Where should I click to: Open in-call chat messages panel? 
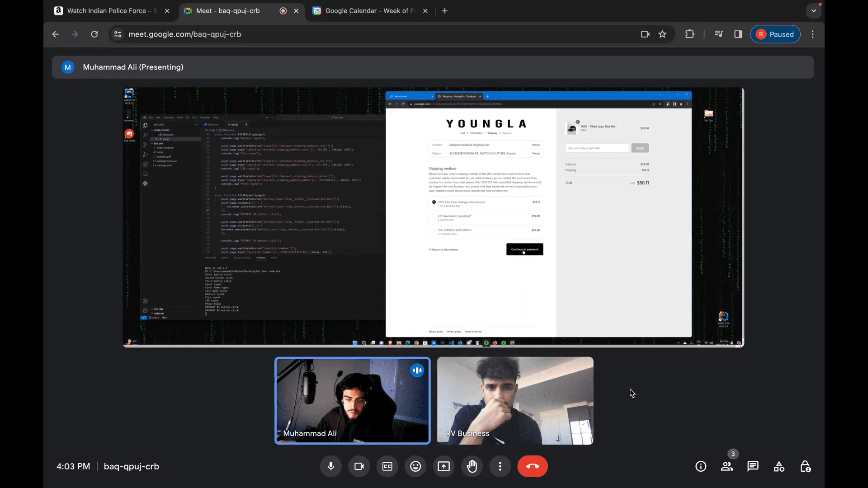click(x=753, y=466)
